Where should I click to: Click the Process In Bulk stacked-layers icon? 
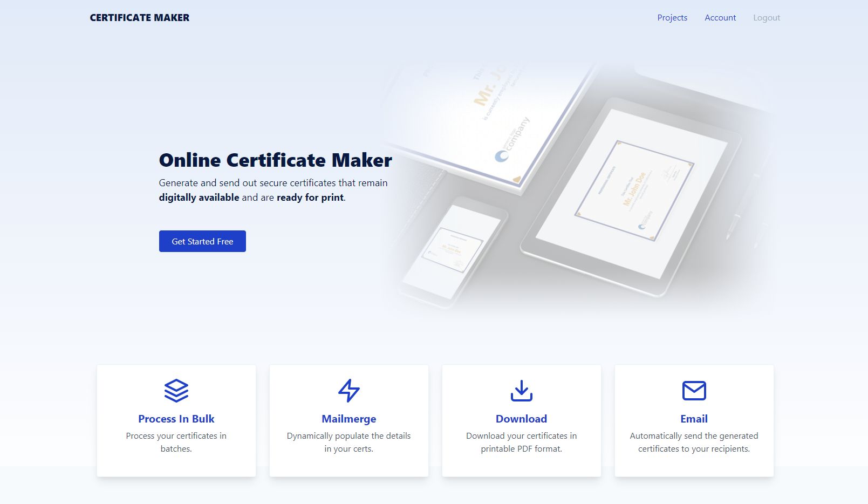coord(176,391)
